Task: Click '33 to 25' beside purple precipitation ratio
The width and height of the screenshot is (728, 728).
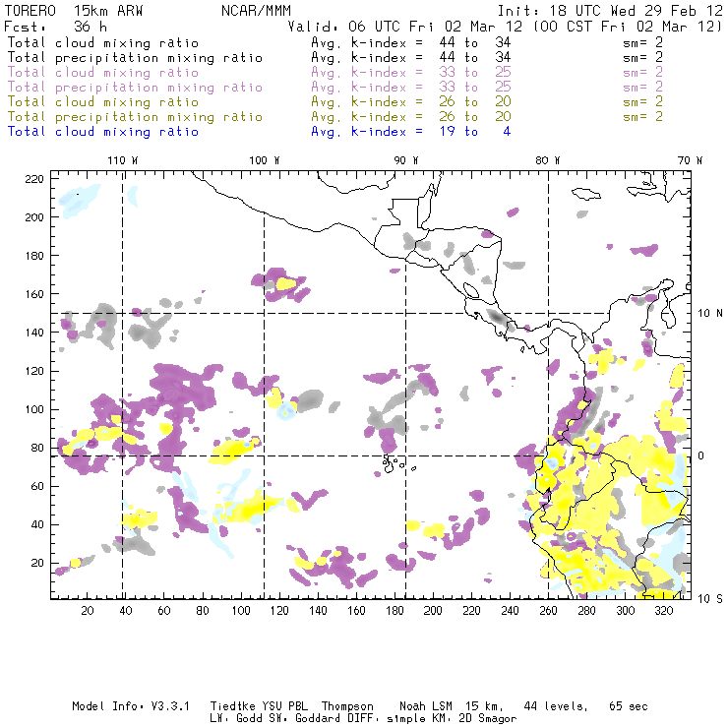Action: coord(475,88)
